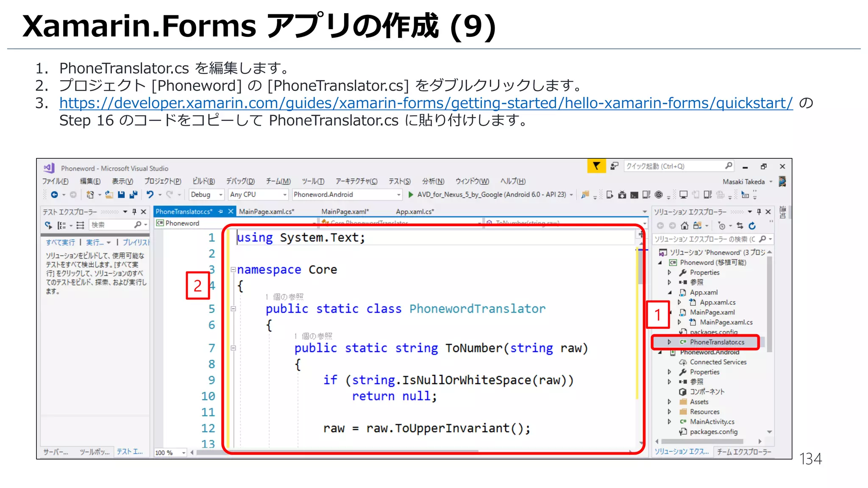Click the Redo arrow icon
The width and height of the screenshot is (868, 488).
coord(170,194)
